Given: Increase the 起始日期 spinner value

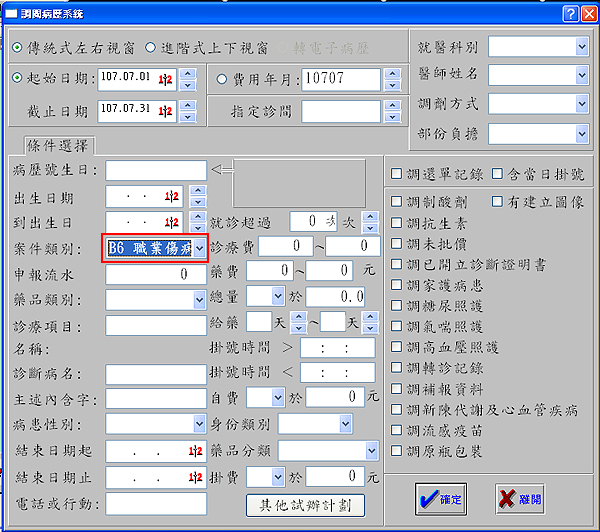Looking at the screenshot, I should pos(187,74).
